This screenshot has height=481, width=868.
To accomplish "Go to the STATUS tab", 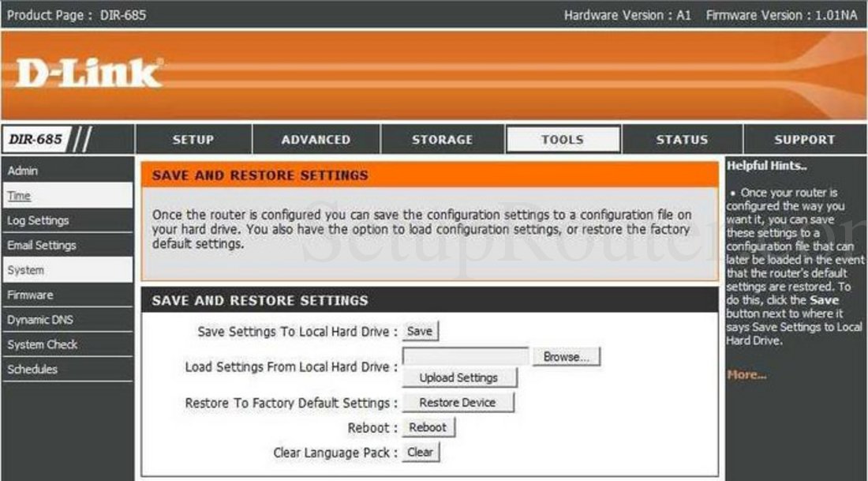I will coord(682,140).
